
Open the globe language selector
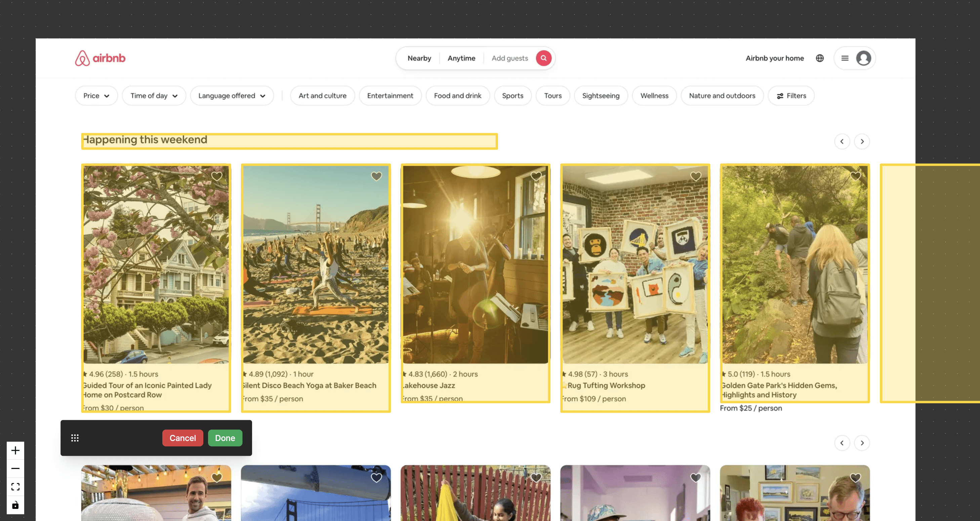pos(820,58)
